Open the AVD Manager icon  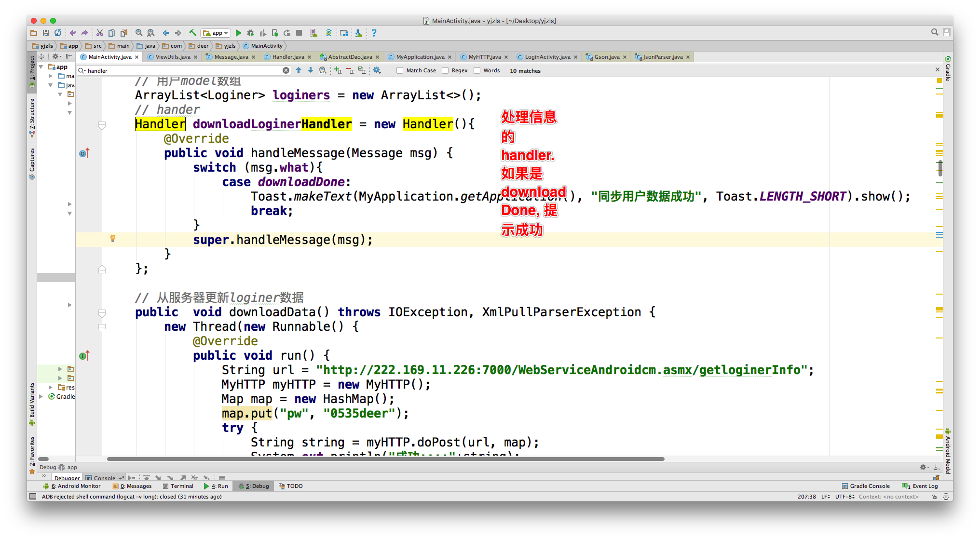pyautogui.click(x=314, y=33)
